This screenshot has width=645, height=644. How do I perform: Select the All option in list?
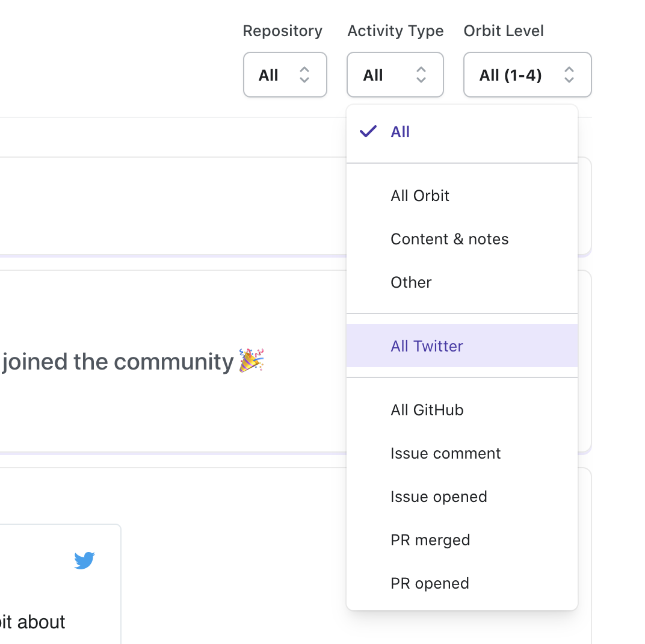click(462, 132)
